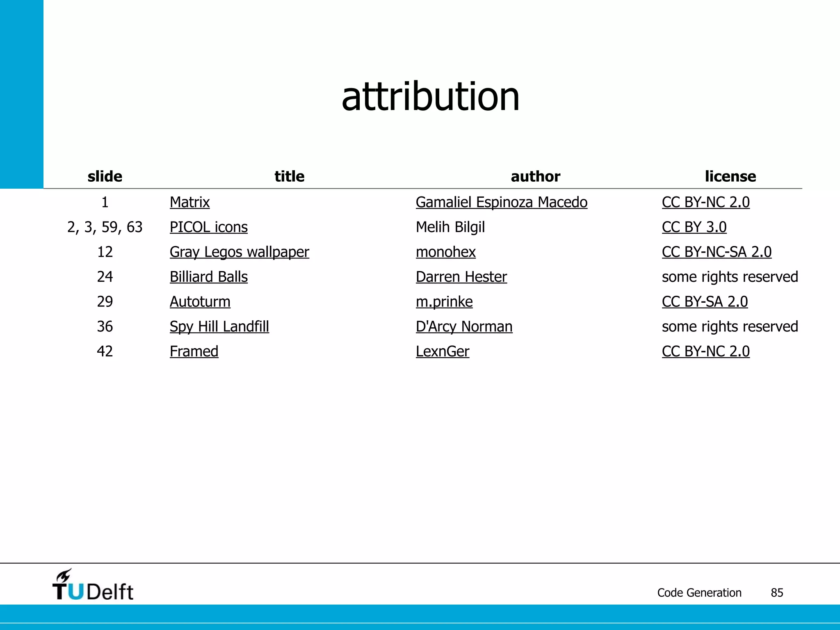Open the Billiard Balls link

click(209, 277)
